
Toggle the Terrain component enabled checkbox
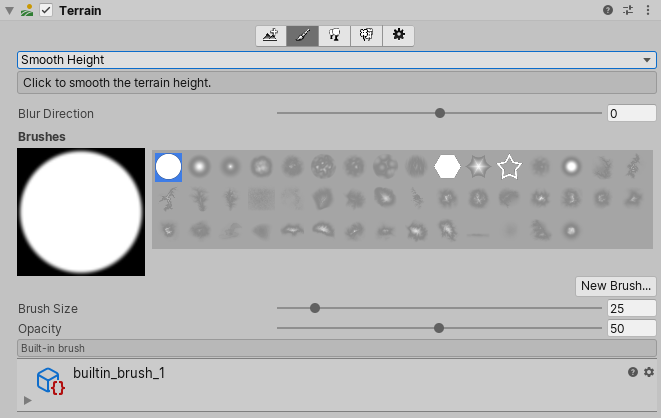46,10
